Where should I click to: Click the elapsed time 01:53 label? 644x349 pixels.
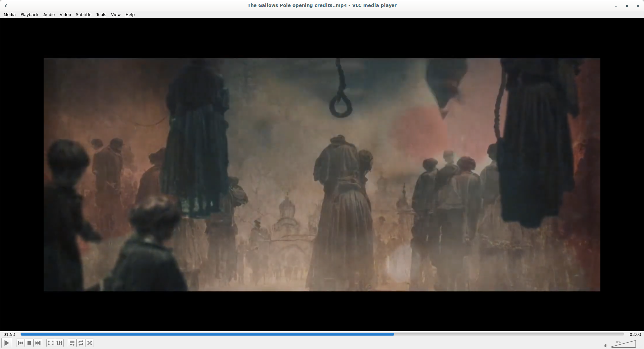pyautogui.click(x=9, y=334)
